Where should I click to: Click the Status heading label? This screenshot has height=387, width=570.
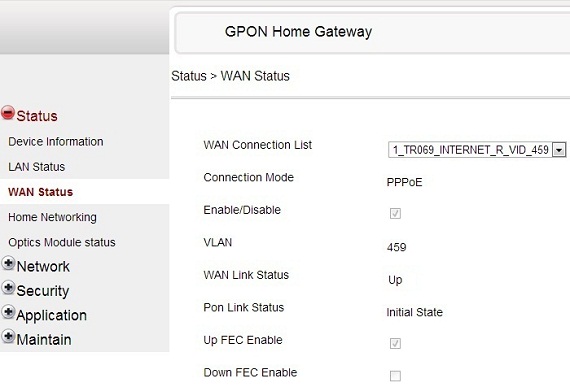37,116
